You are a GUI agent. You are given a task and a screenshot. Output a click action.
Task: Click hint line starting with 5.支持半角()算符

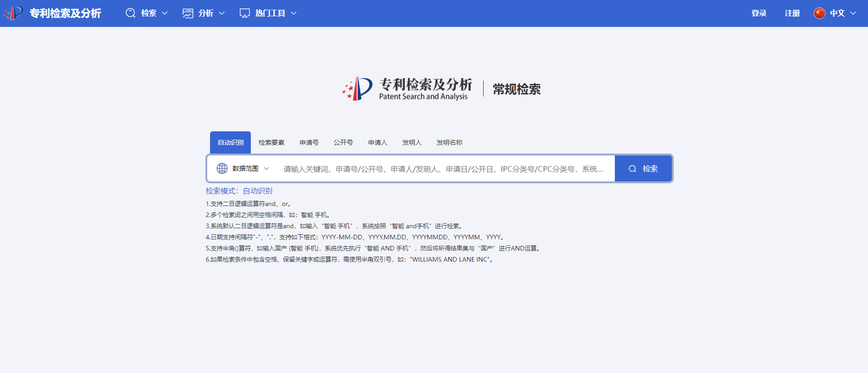373,248
